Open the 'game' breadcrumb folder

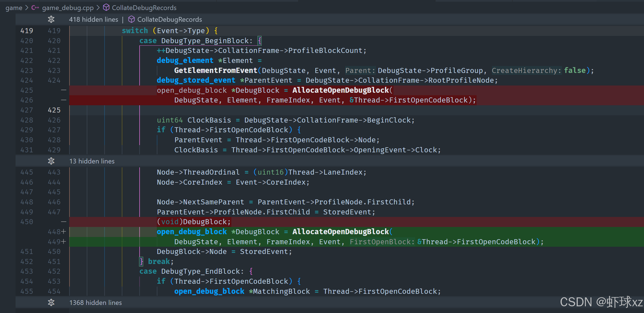pos(14,8)
